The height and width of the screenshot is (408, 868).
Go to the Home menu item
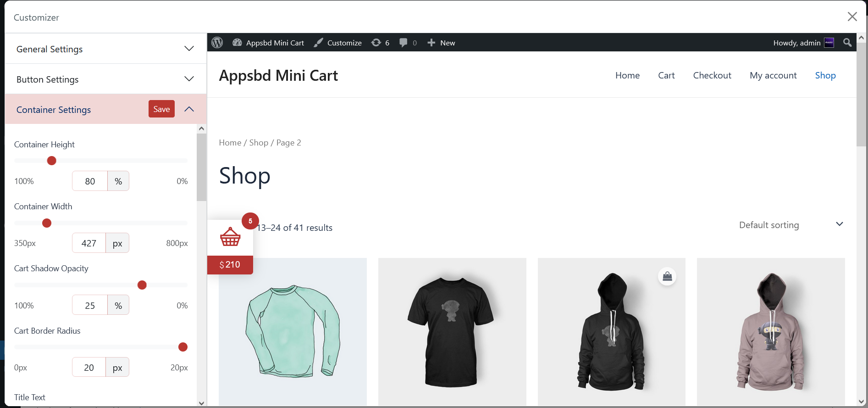point(627,75)
